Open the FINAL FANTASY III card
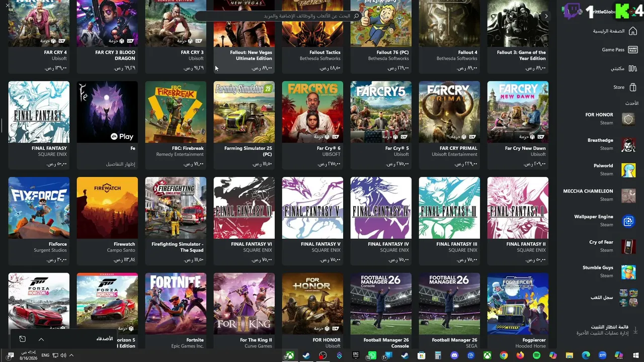Screen dimensions: 644x362 (x=449, y=221)
